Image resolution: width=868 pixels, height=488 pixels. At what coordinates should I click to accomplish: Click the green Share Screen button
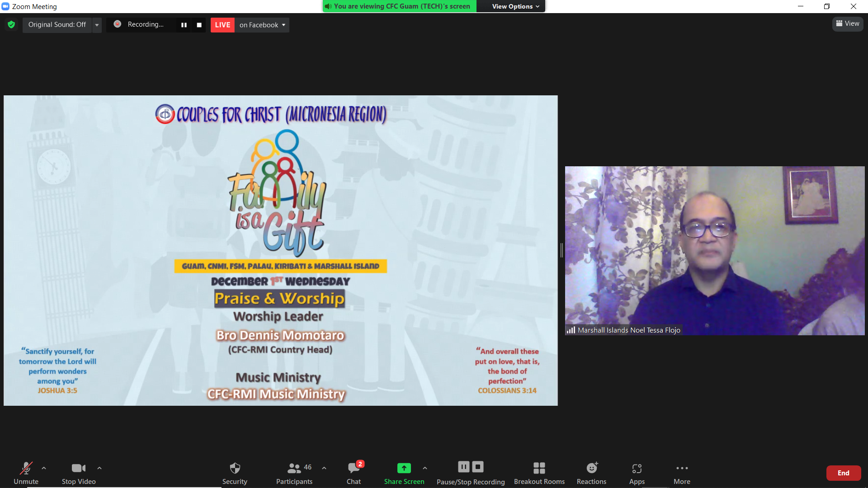click(x=404, y=473)
